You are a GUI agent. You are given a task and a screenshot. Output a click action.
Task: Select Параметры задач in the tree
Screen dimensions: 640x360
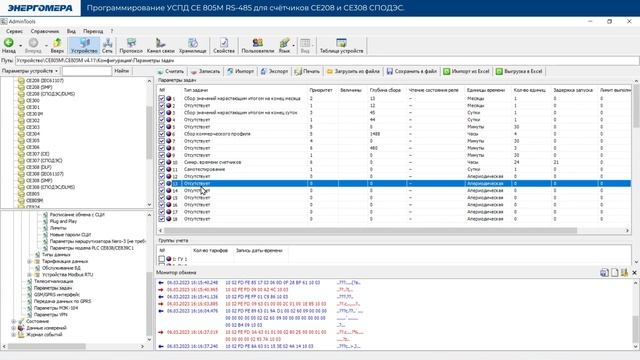[53, 288]
